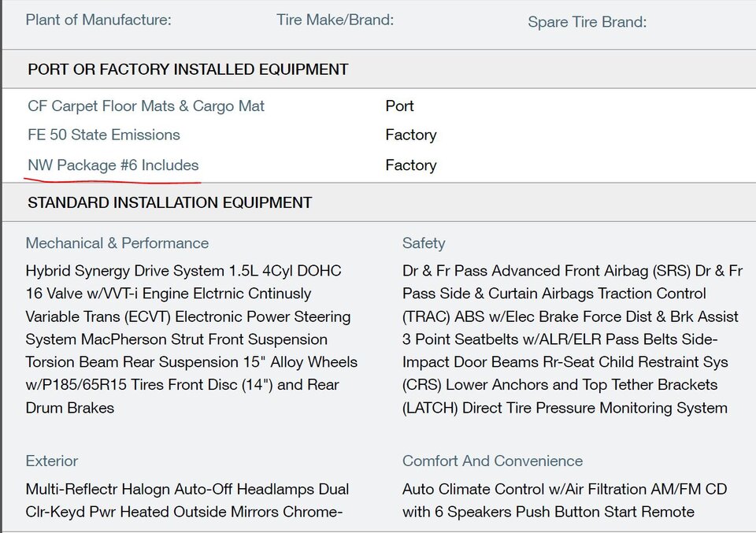The width and height of the screenshot is (756, 533).
Task: Select the airbag and seatbelt Safety description paragraph
Action: click(572, 339)
